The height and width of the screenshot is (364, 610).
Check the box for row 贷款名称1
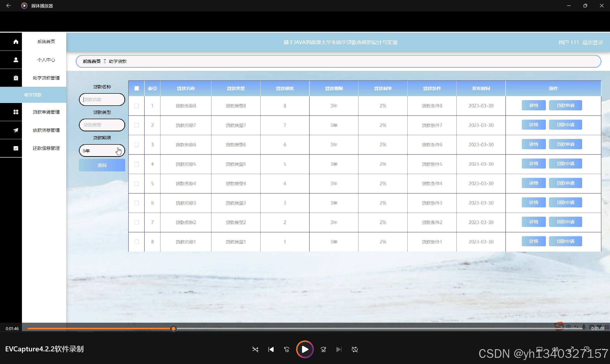point(137,242)
